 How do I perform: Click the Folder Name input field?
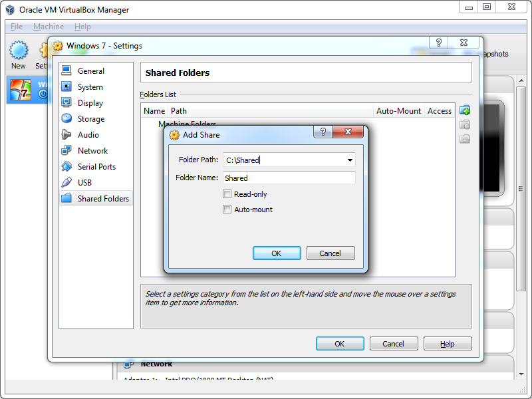[x=289, y=178]
